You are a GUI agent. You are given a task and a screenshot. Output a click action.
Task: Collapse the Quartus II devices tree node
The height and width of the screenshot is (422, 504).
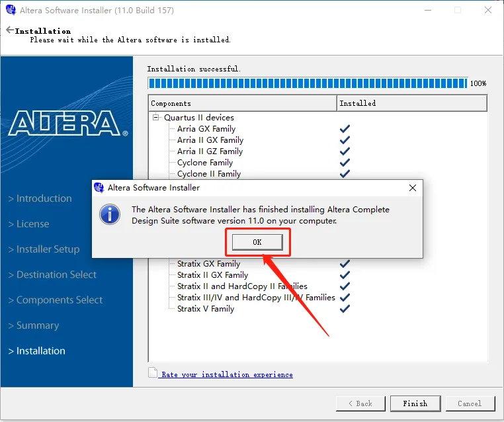156,117
